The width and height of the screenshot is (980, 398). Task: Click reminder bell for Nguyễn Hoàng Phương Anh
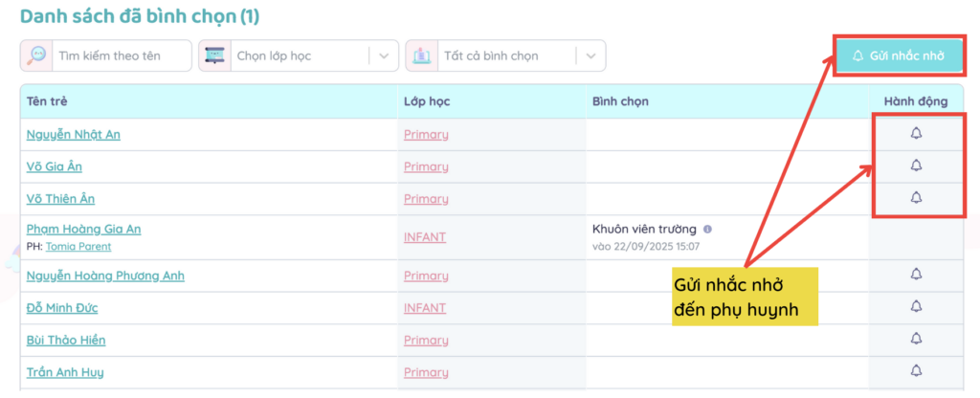point(916,275)
